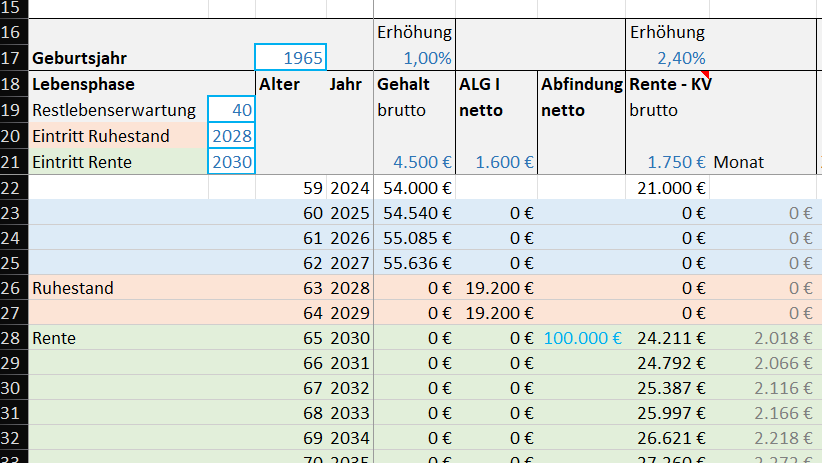Click the Rente - KV header cell
Viewport: 822px width, 463px height.
667,85
